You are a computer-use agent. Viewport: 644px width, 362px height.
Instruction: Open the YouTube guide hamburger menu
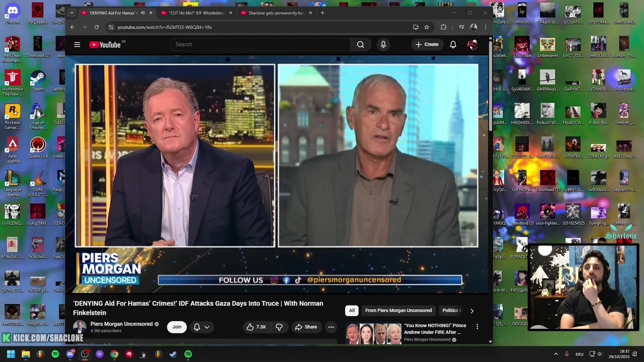(77, 45)
